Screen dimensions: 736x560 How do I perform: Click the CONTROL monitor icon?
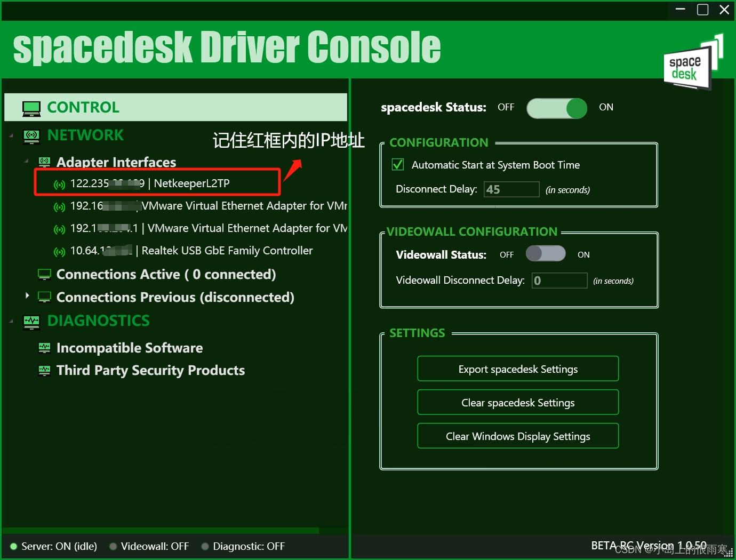point(31,108)
